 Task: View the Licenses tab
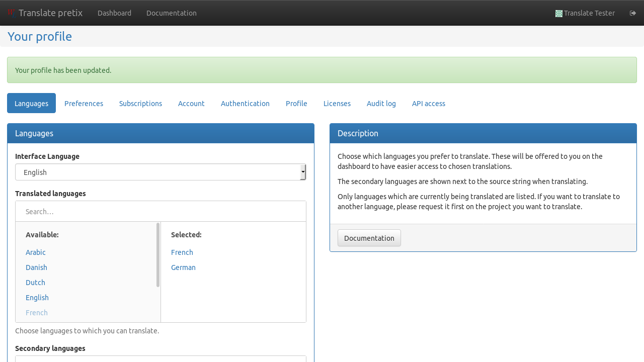coord(337,104)
